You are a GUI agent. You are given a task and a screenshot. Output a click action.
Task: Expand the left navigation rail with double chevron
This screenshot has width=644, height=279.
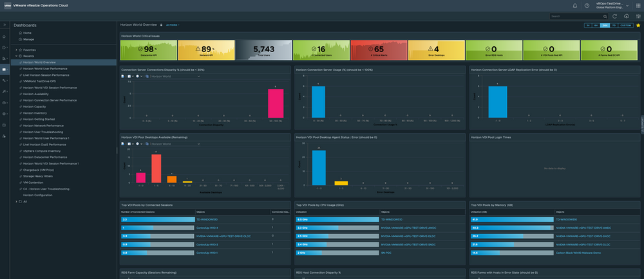[5, 24]
